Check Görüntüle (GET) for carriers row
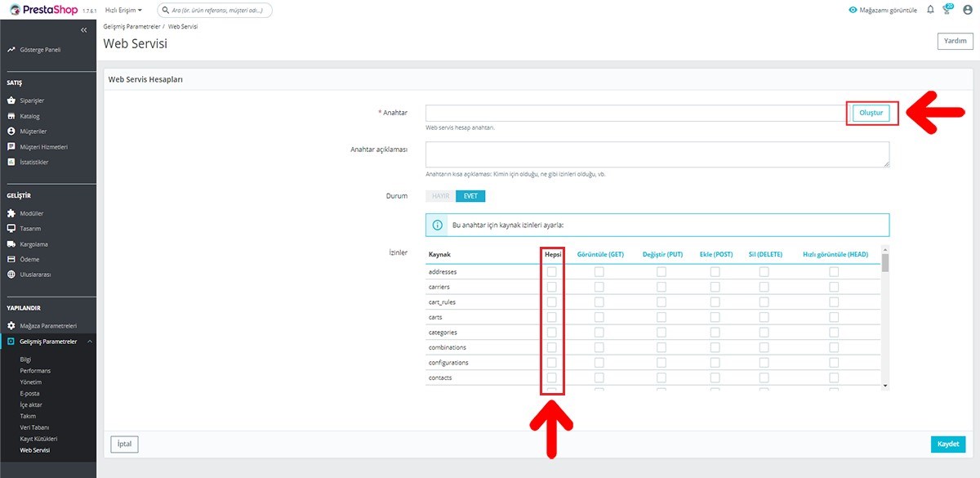Viewport: 980px width, 478px height. [599, 287]
